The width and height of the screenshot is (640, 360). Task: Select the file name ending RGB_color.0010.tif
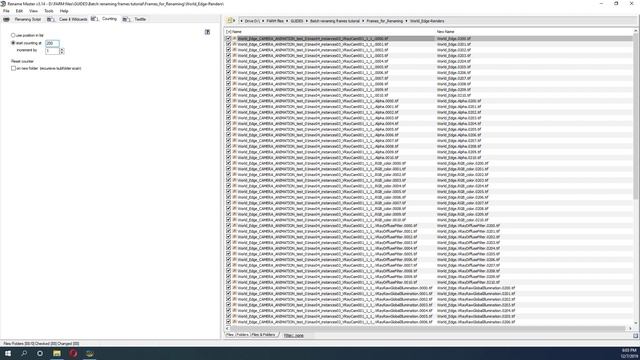pos(322,220)
